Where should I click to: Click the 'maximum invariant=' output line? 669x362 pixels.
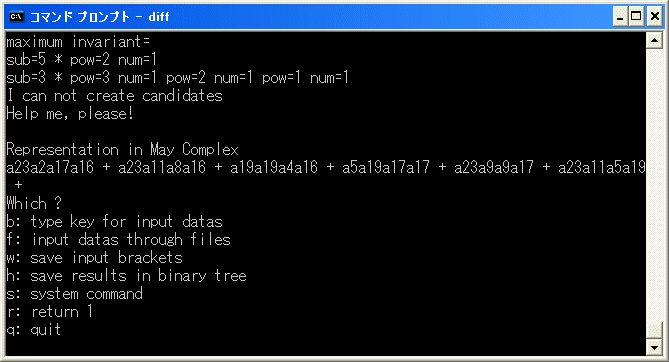(78, 42)
